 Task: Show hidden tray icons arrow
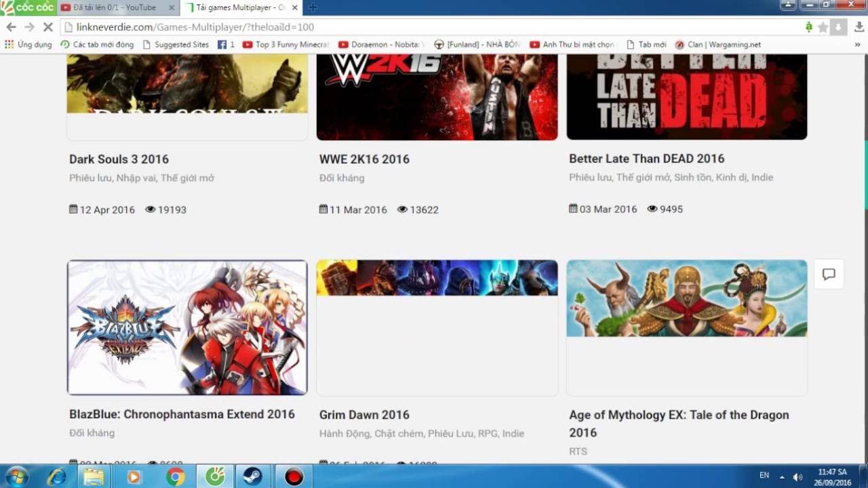782,476
